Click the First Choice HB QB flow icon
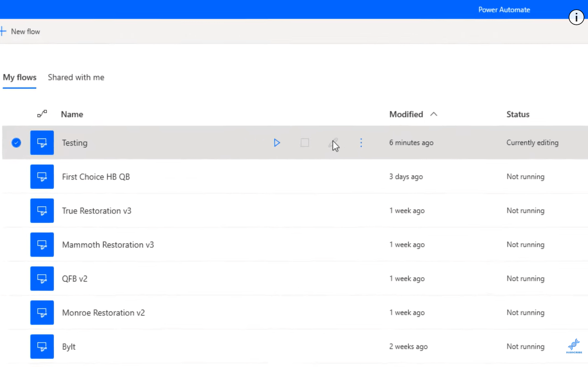The width and height of the screenshot is (588, 367). (42, 177)
